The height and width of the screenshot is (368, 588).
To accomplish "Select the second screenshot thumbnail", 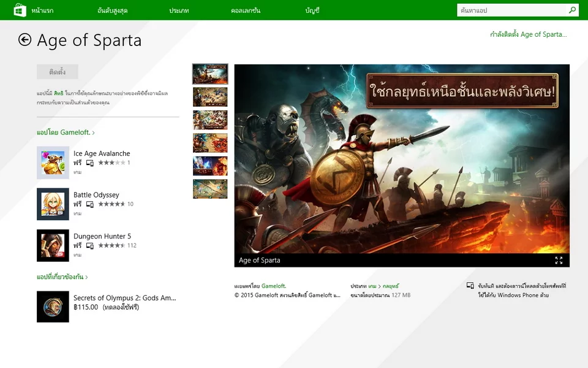I will coord(210,97).
